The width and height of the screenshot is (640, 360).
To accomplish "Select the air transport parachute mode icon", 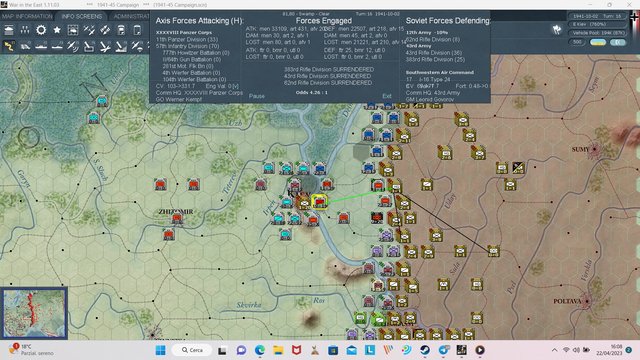I will point(137,47).
